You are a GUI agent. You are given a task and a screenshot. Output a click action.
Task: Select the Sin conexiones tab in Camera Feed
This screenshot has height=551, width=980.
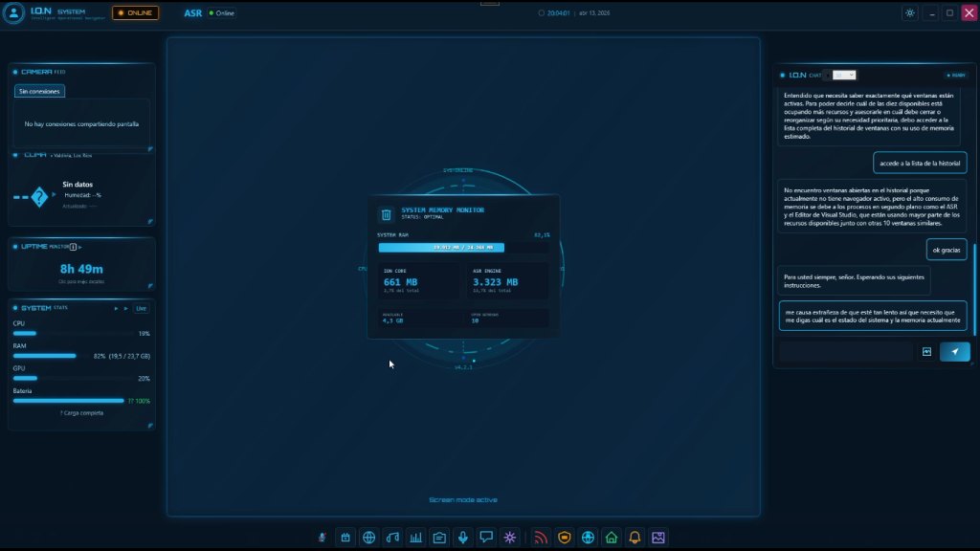40,92
